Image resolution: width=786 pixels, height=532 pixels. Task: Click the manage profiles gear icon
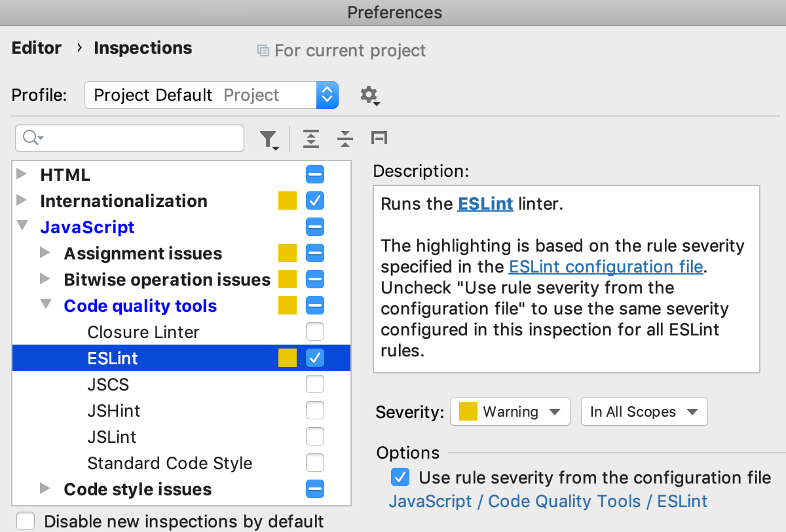click(x=370, y=96)
